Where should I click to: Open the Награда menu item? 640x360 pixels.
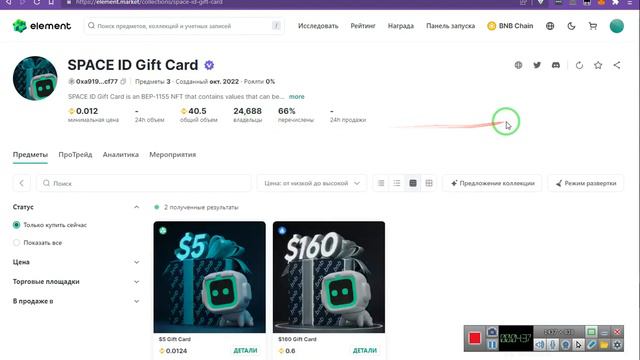(401, 26)
